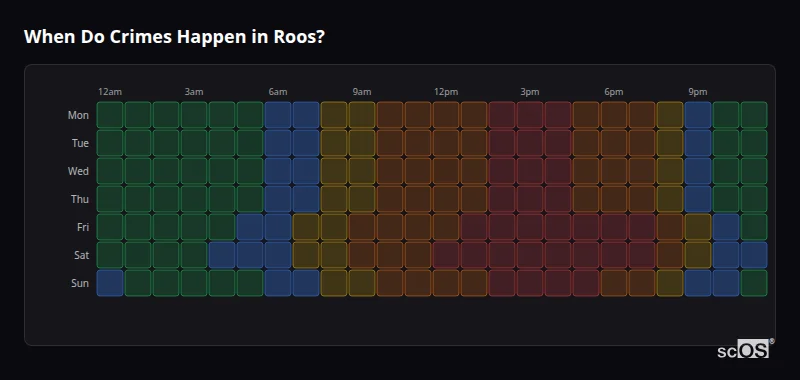The height and width of the screenshot is (380, 800).
Task: Click the Saturday 8pm orange cell
Action: click(670, 255)
